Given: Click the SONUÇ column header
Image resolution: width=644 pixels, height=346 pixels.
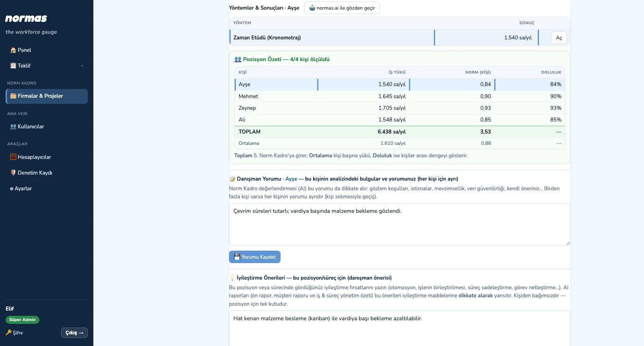Looking at the screenshot, I should [526, 23].
